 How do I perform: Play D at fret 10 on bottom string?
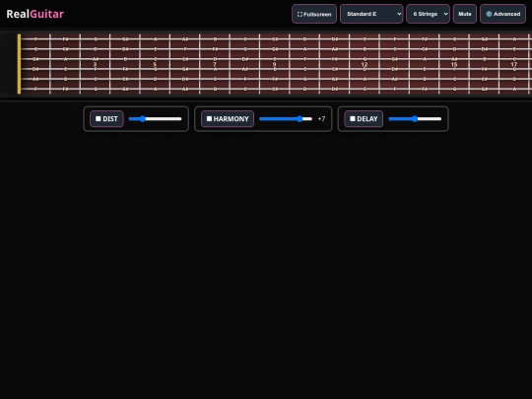305,90
